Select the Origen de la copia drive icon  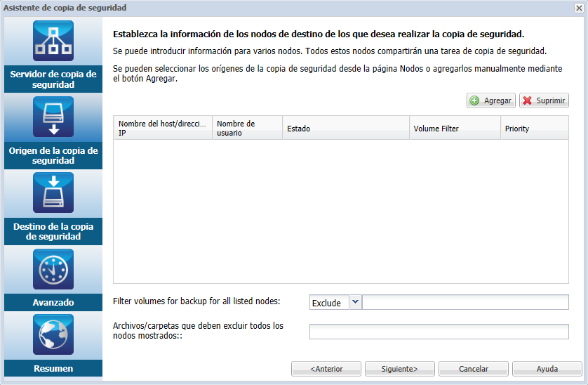click(53, 117)
